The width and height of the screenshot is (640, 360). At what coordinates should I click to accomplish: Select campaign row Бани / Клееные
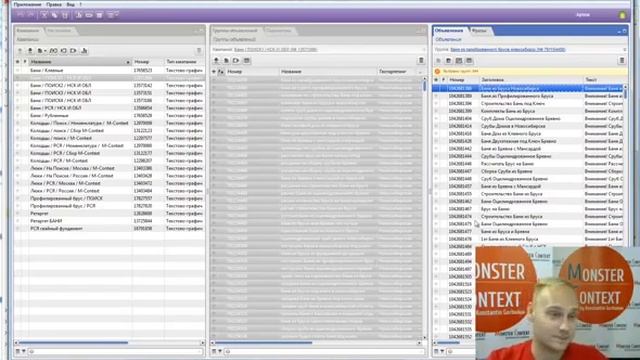coord(109,70)
